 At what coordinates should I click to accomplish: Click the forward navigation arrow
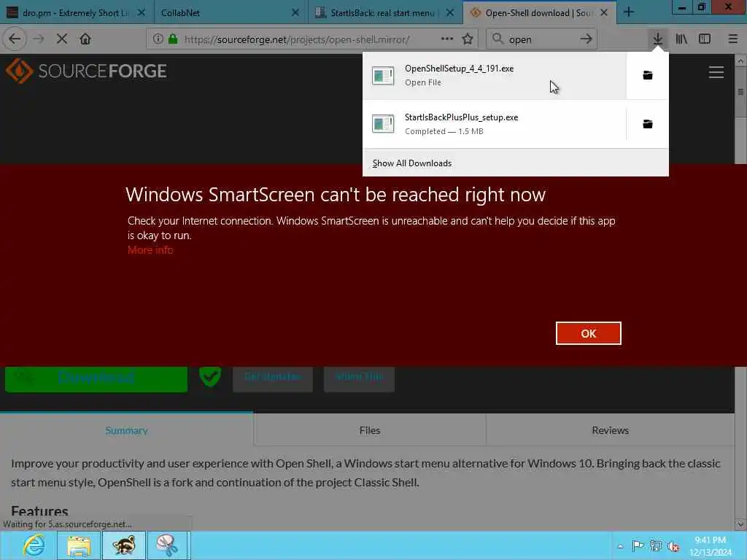click(39, 39)
